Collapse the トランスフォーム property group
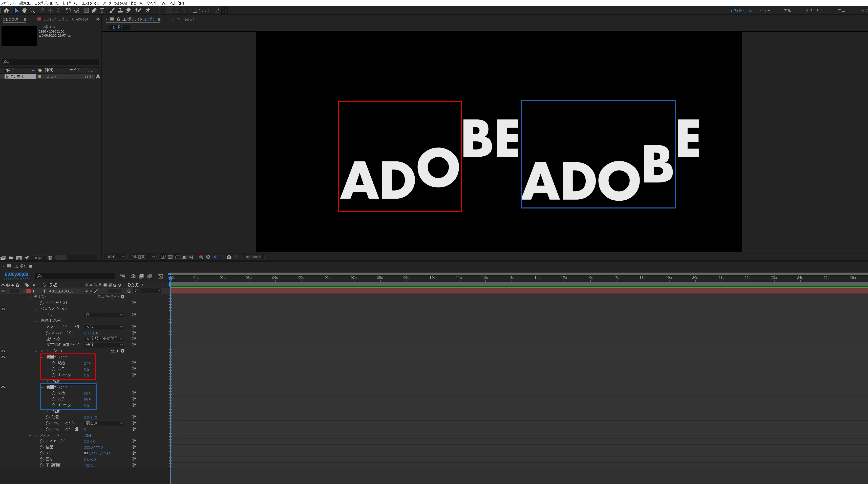Screen dimensions: 868x484 pos(30,435)
